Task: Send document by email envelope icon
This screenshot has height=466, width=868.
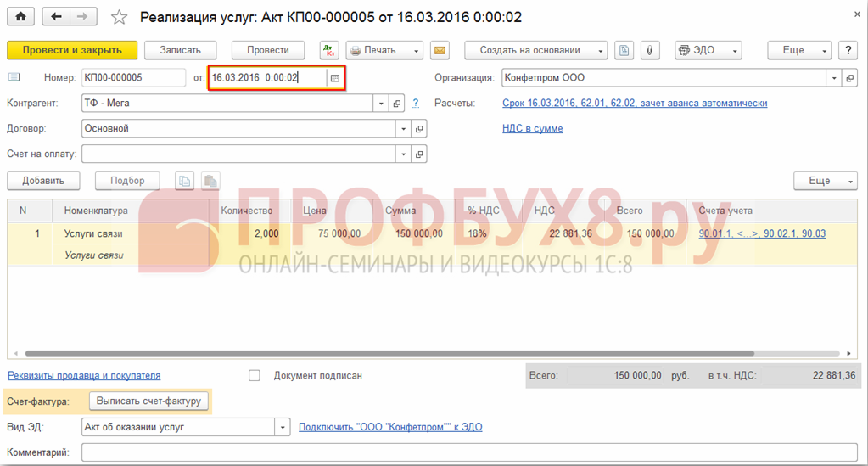Action: (440, 50)
